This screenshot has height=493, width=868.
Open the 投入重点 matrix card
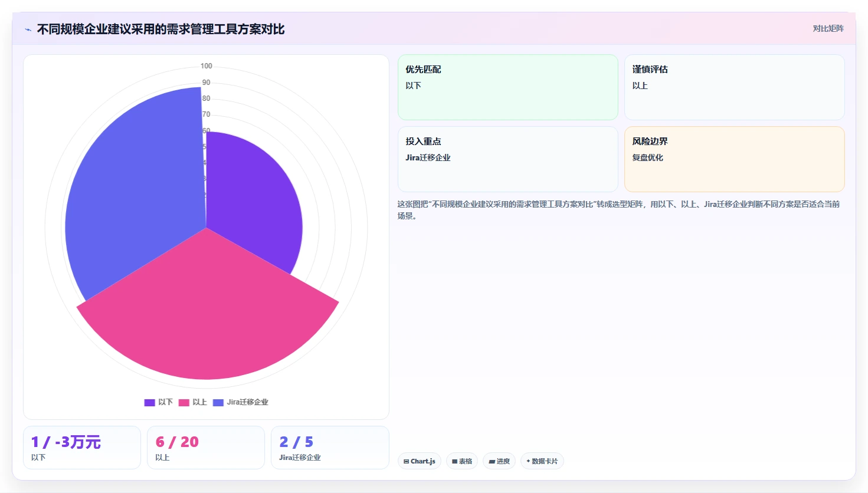point(508,159)
